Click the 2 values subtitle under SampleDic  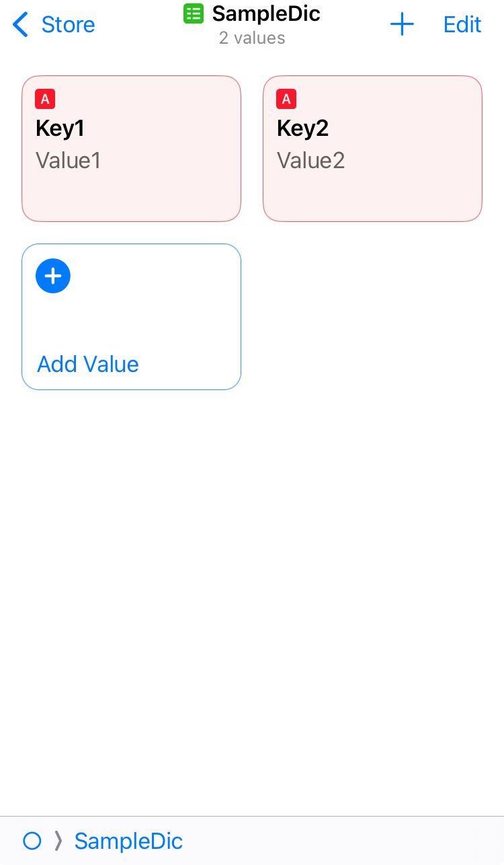(x=252, y=38)
